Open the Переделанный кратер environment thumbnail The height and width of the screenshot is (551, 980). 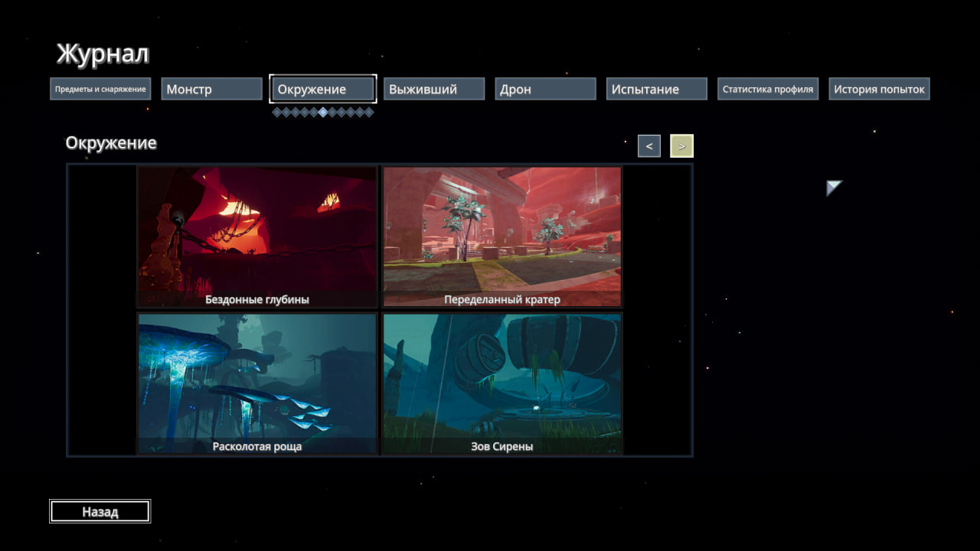[x=502, y=237]
